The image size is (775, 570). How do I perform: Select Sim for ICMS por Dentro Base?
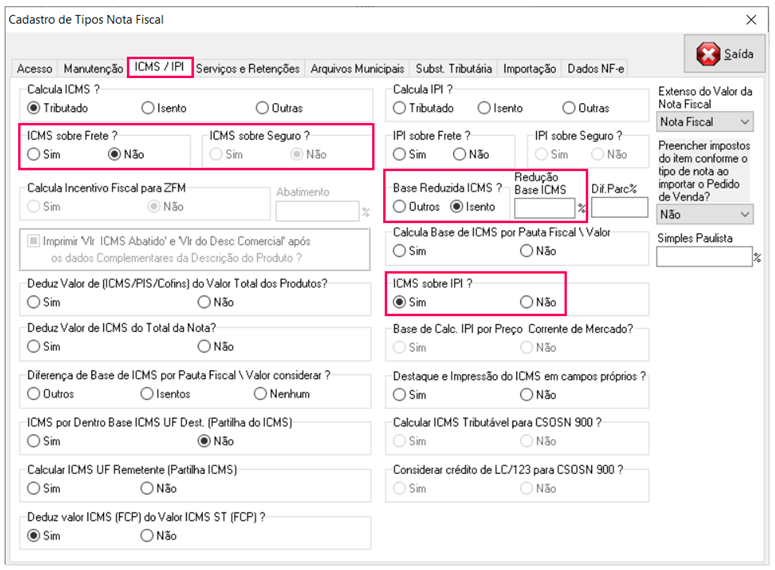(x=34, y=441)
